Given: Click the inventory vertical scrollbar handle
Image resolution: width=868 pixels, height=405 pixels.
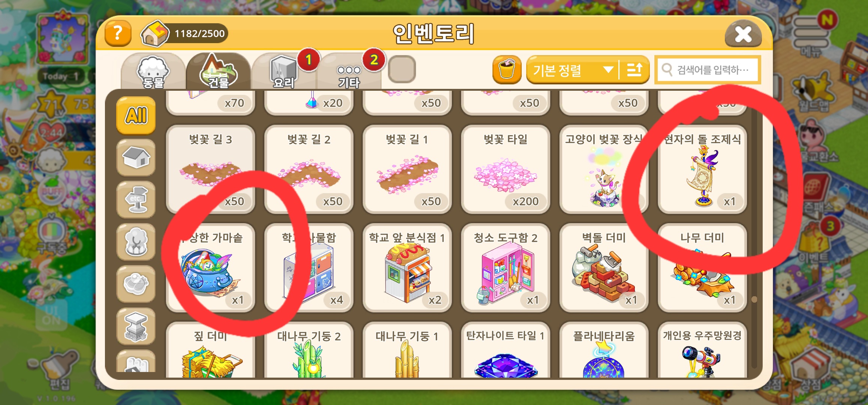Looking at the screenshot, I should coord(754,299).
